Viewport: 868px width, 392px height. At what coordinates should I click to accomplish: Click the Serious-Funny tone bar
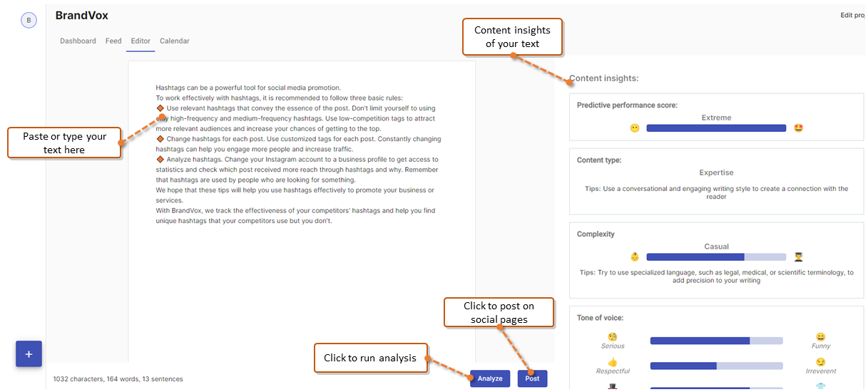[716, 341]
